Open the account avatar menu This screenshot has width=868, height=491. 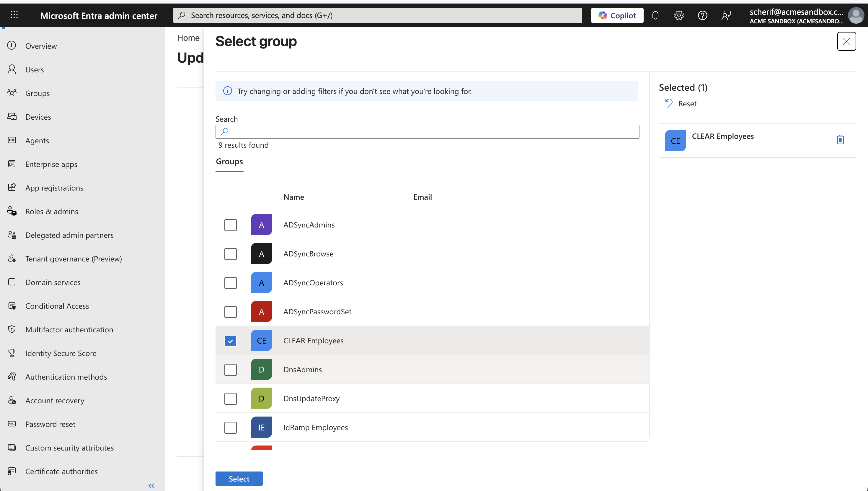coord(856,16)
